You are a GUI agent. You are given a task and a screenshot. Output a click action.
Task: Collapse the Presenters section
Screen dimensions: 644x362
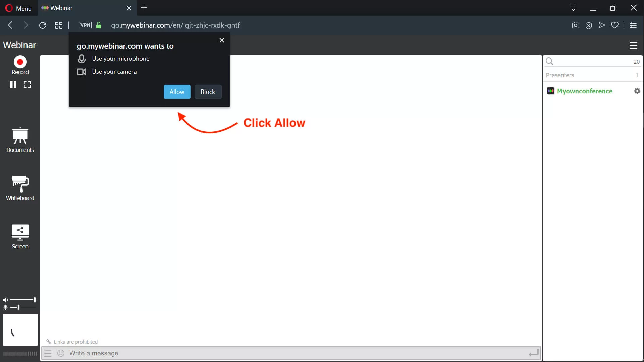[x=560, y=75]
